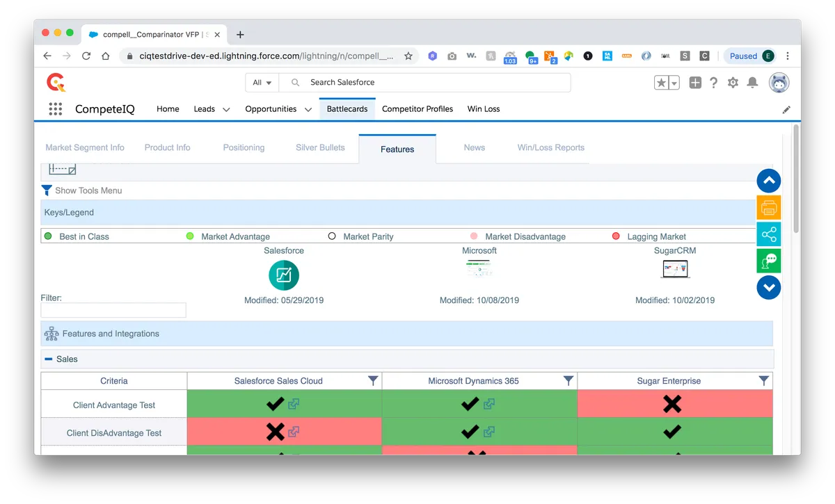Switch to Silver Bullets tab

click(320, 147)
